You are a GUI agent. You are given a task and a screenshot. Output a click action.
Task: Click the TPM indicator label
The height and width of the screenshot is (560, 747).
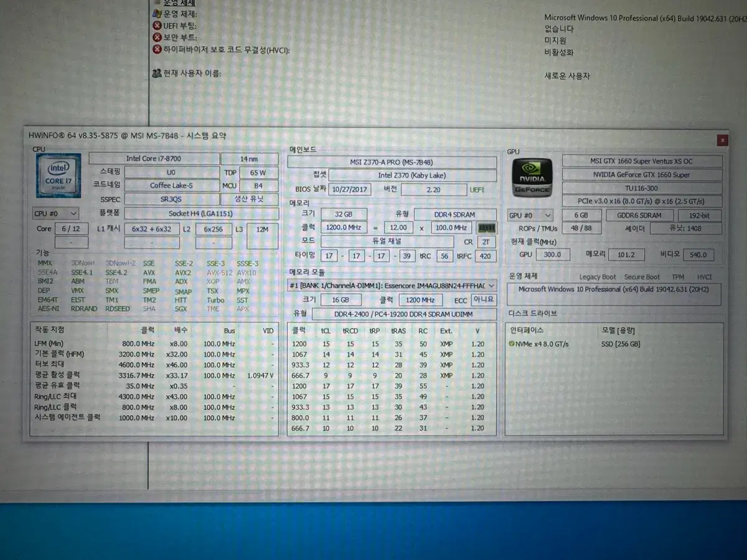678,278
